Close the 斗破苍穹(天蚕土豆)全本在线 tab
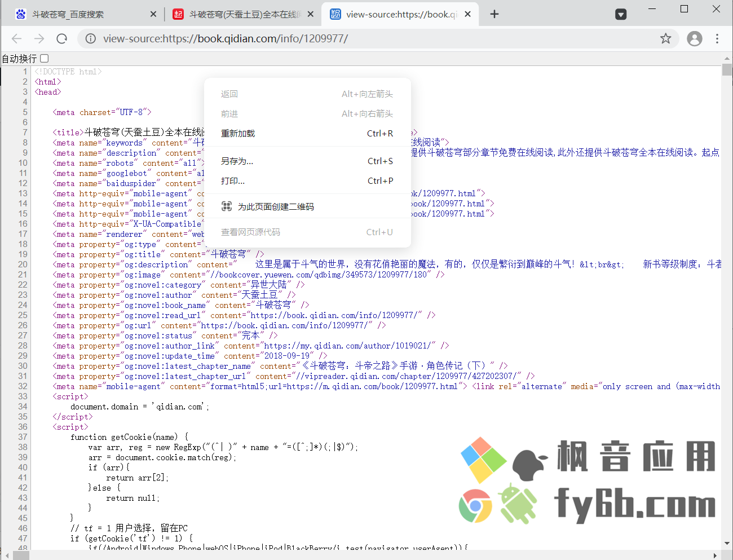This screenshot has height=560, width=733. [x=311, y=14]
